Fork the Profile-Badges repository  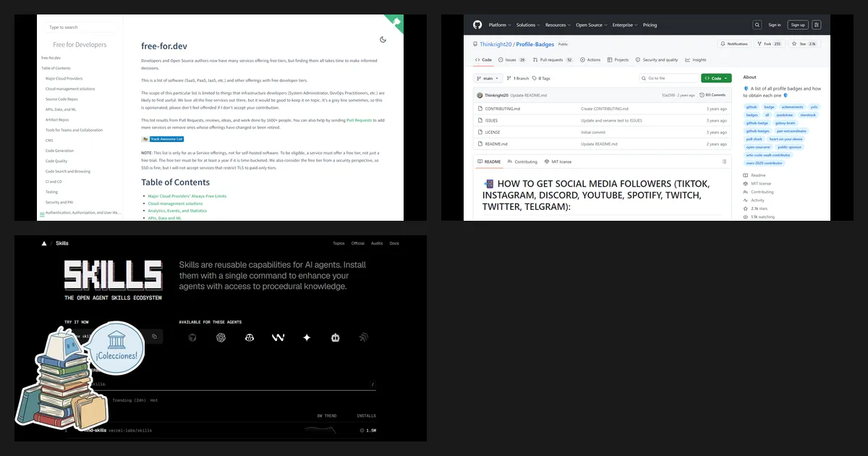pos(769,43)
